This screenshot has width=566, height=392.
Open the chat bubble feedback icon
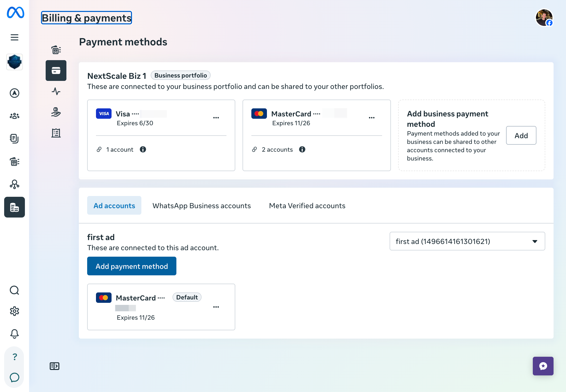pyautogui.click(x=15, y=377)
